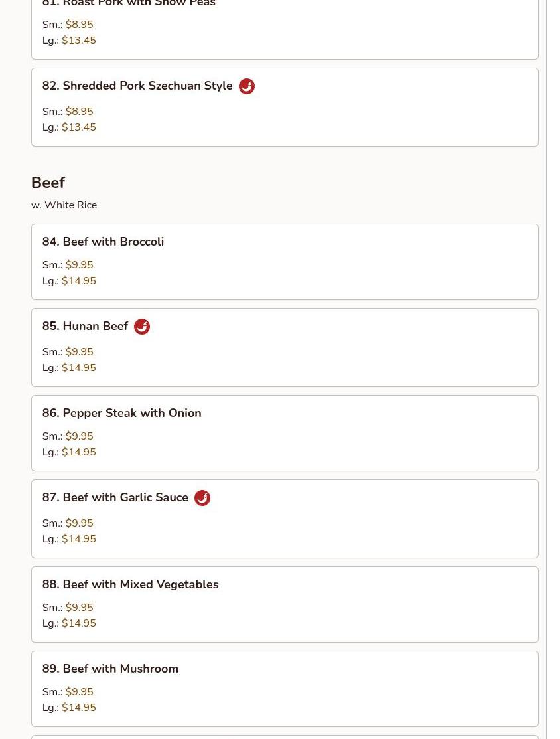Click the large $14.95 price for Beef with Garlic Sauce
The image size is (560, 739).
(x=79, y=539)
